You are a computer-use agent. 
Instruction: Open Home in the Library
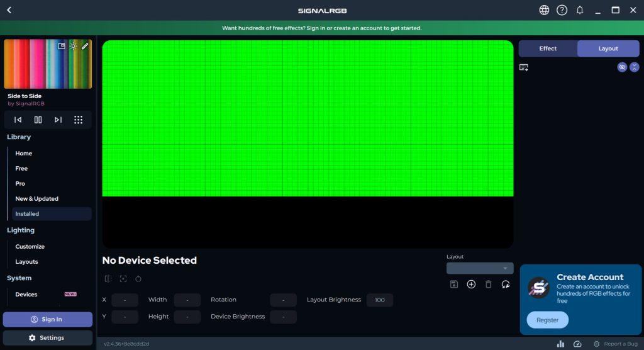[23, 154]
